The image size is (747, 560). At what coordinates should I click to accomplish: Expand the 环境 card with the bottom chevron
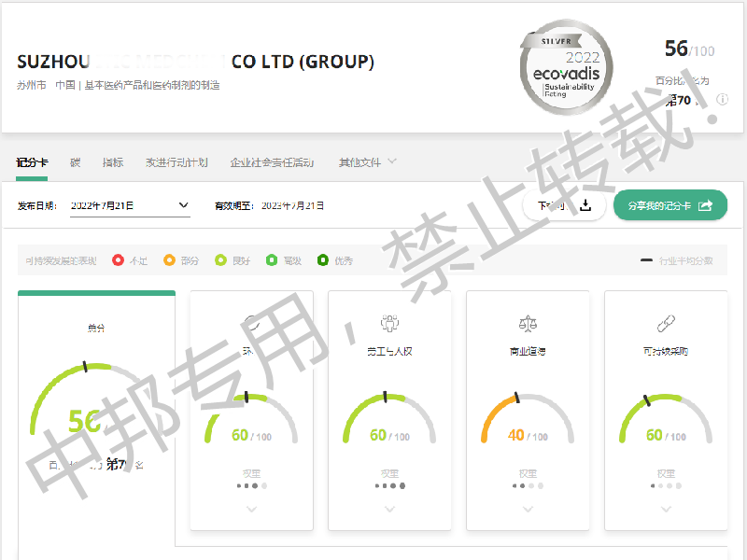[251, 509]
